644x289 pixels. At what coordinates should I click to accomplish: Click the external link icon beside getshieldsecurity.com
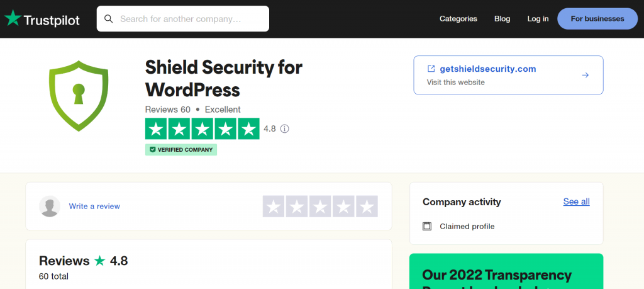pos(431,69)
